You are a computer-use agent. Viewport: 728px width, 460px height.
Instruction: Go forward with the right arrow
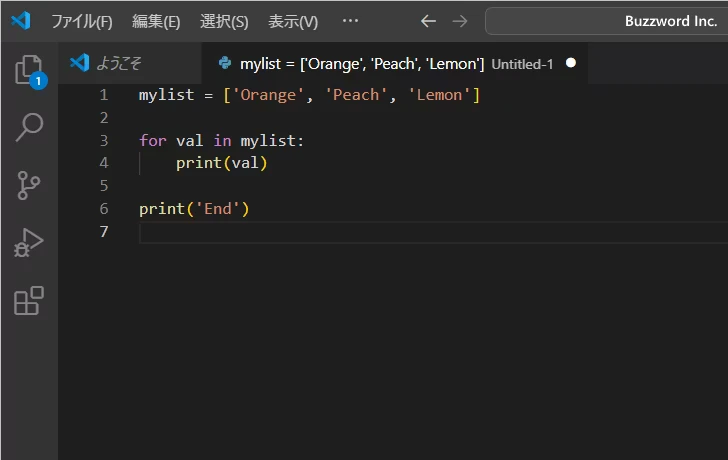(459, 21)
